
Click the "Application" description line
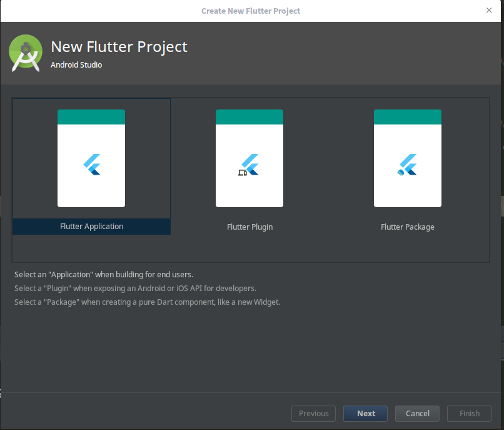[x=104, y=275]
